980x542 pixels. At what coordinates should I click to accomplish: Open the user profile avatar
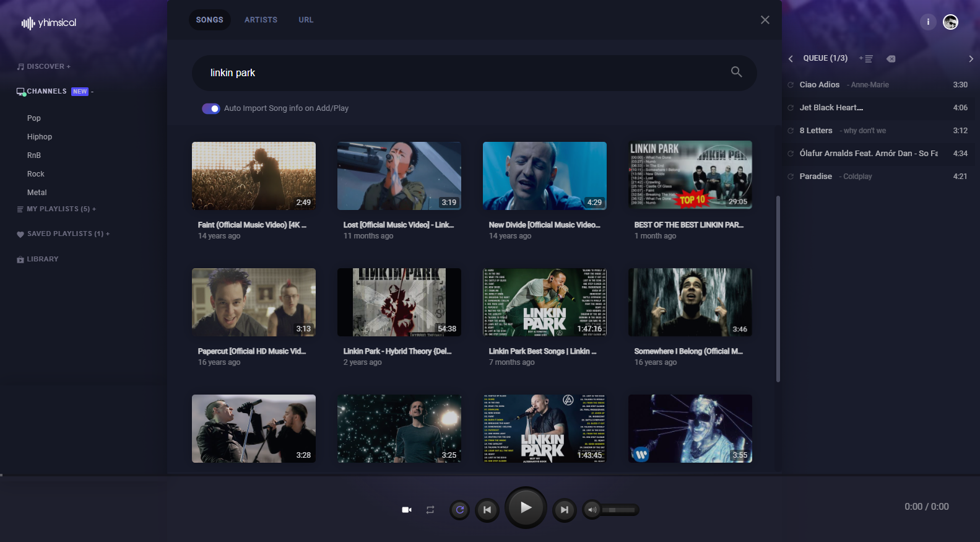[x=950, y=22]
